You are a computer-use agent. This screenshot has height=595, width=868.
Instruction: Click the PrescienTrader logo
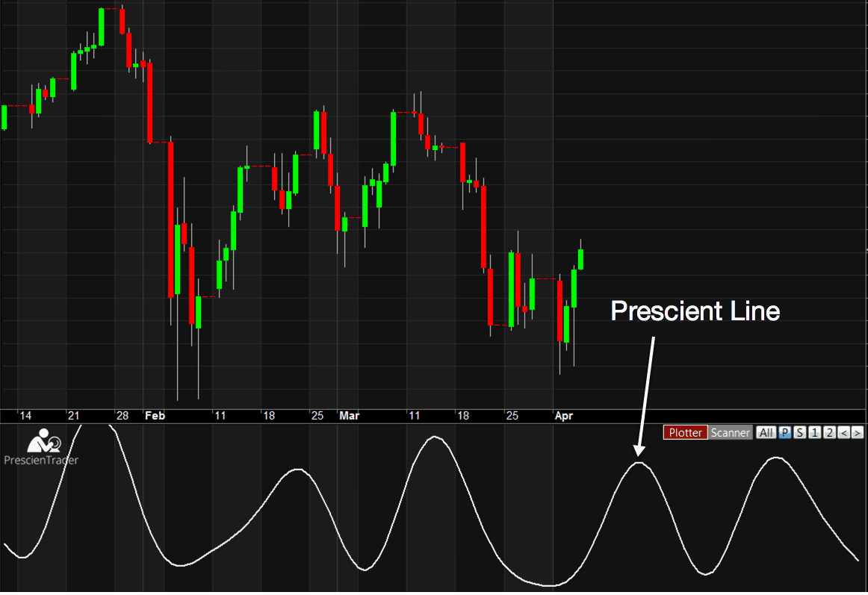(x=41, y=443)
